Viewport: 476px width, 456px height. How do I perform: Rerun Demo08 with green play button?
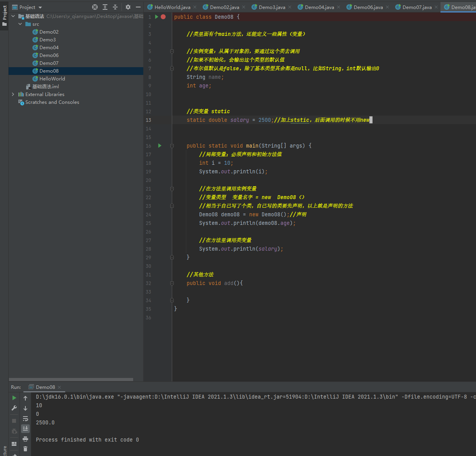[14, 398]
